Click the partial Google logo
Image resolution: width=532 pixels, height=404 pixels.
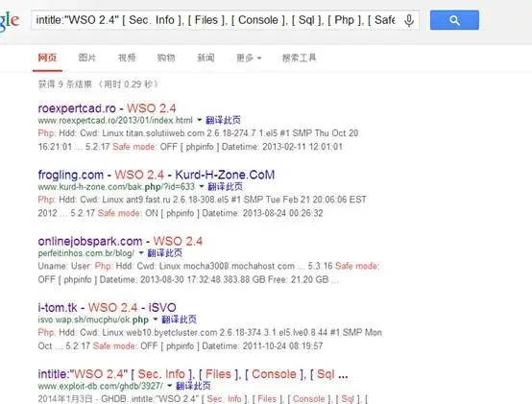[x=10, y=21]
